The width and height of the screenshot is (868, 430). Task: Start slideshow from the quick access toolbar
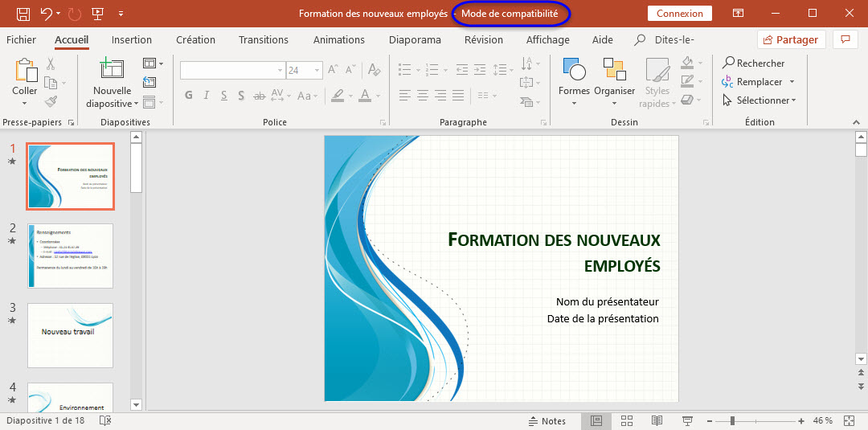click(x=97, y=14)
